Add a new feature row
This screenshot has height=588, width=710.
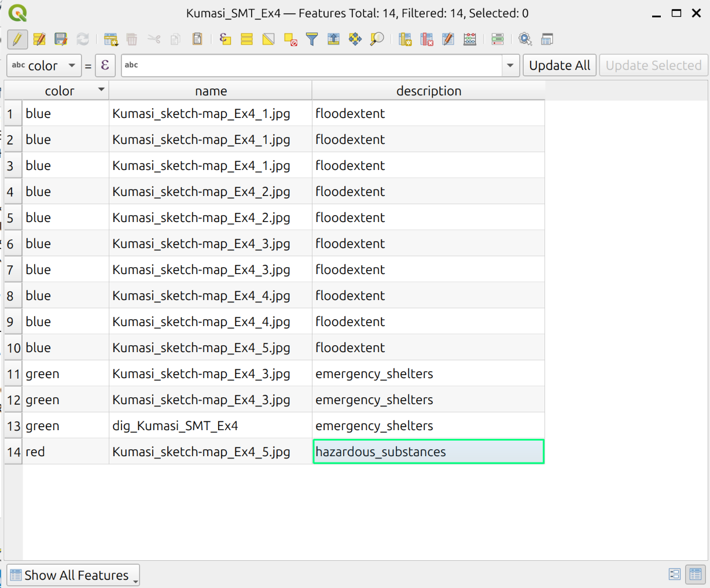[x=111, y=39]
